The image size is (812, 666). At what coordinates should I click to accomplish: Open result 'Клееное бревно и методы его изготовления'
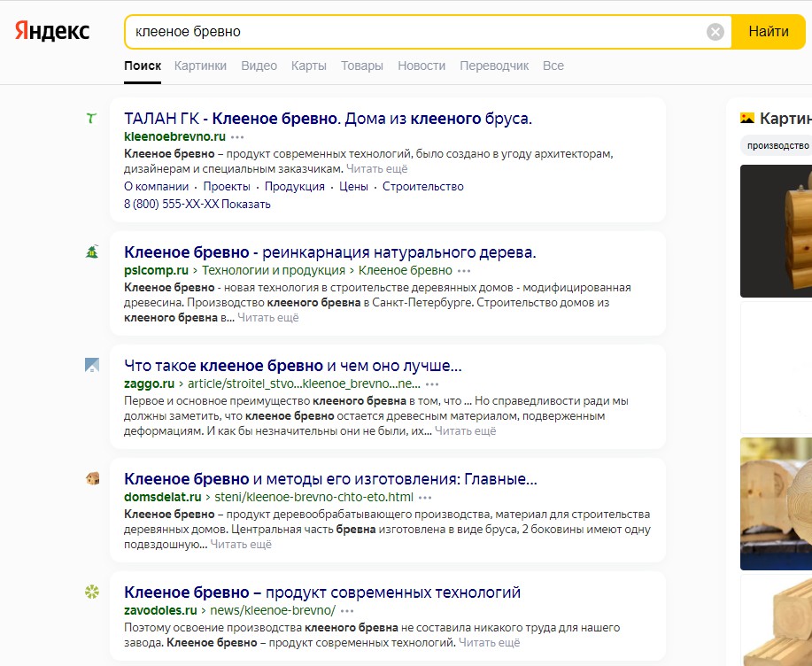click(330, 479)
